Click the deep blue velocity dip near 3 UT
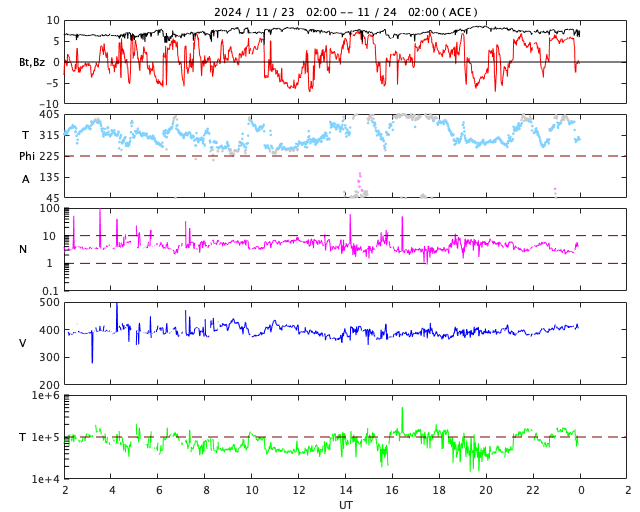The height and width of the screenshot is (512, 640). 92,355
